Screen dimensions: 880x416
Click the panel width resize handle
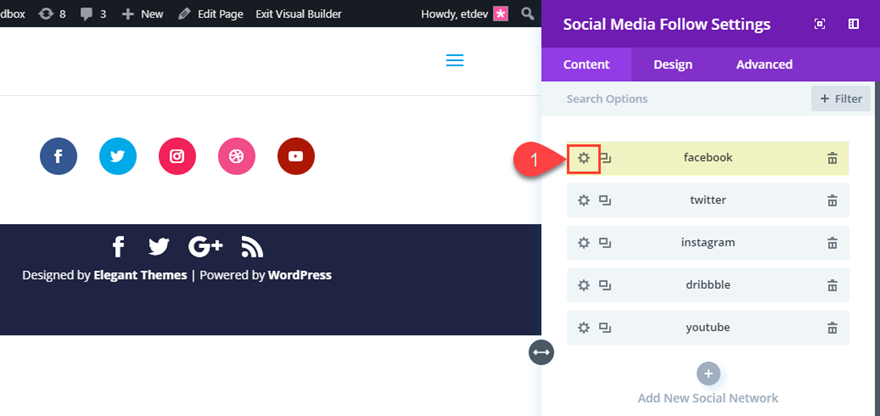point(541,353)
